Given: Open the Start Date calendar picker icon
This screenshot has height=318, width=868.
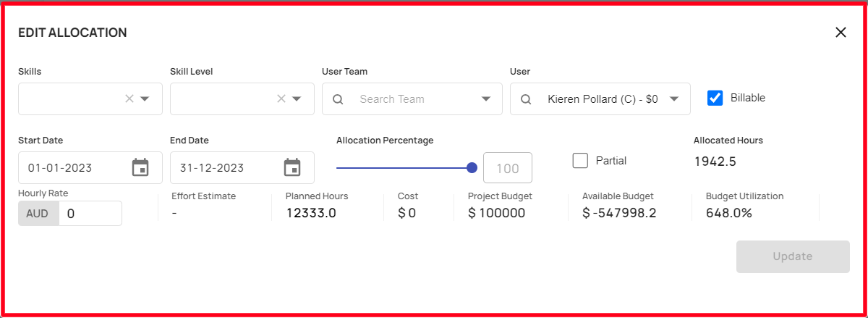Looking at the screenshot, I should [140, 167].
